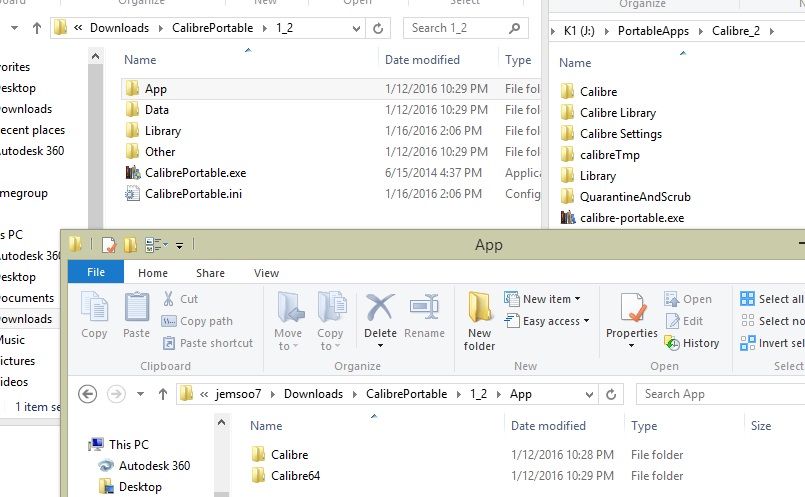Viewport: 805px width, 497px height.
Task: Open Customize Quick Access Toolbar dropdown arrow
Action: click(x=180, y=245)
